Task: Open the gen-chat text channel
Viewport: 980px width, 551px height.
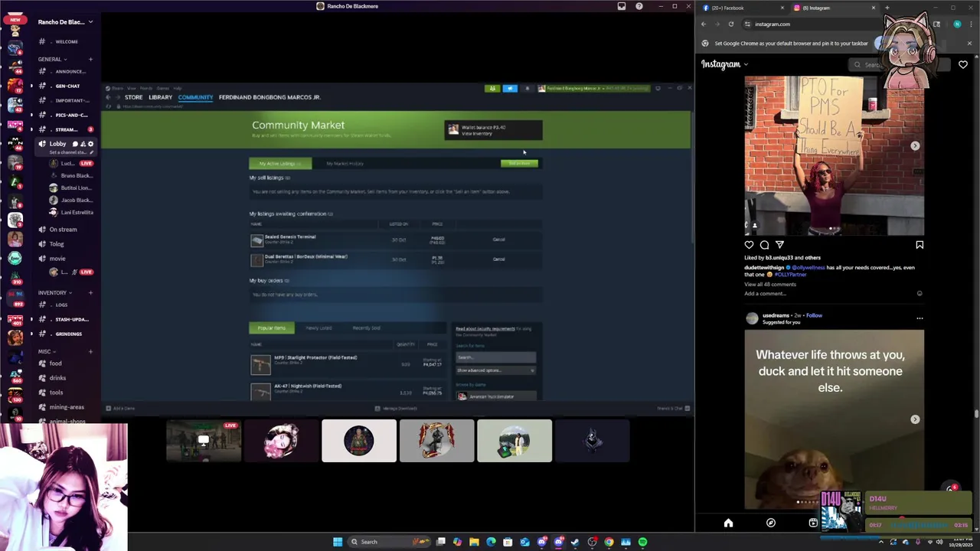Action: tap(67, 86)
